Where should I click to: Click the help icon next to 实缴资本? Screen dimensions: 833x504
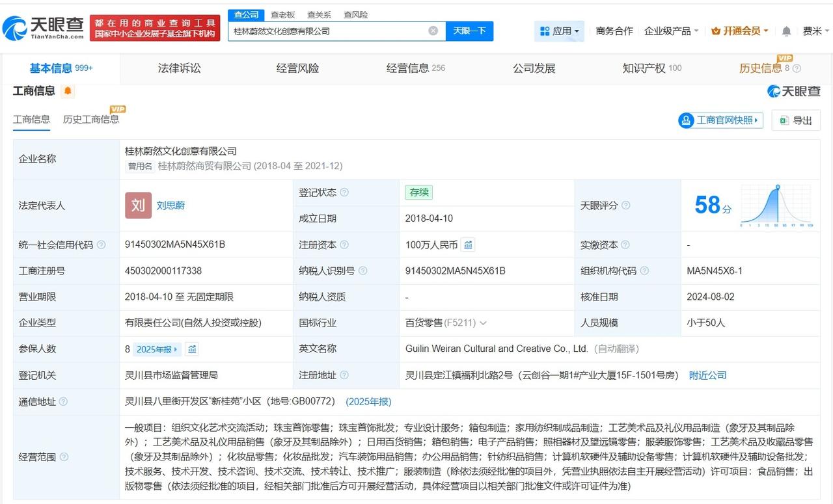pyautogui.click(x=625, y=245)
